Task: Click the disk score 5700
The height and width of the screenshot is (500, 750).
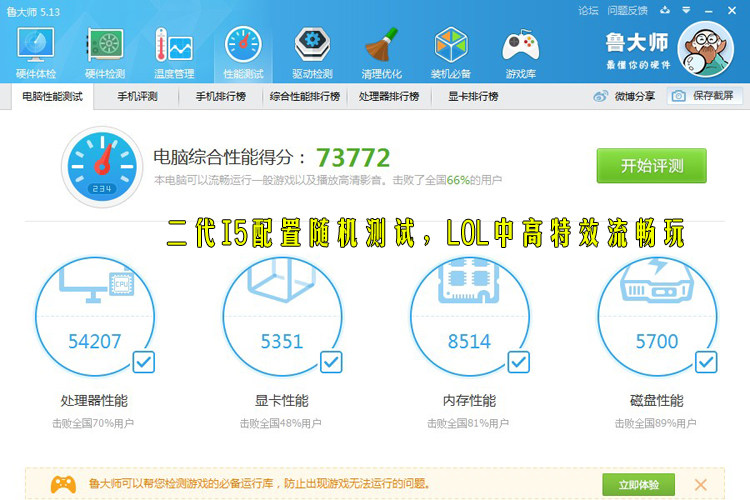Action: (657, 341)
